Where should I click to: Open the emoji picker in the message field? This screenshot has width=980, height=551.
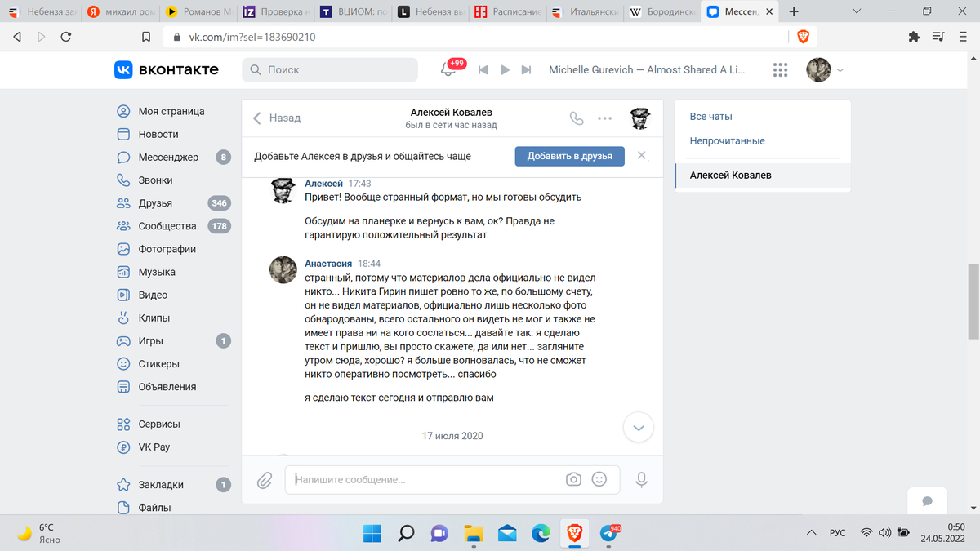(599, 479)
